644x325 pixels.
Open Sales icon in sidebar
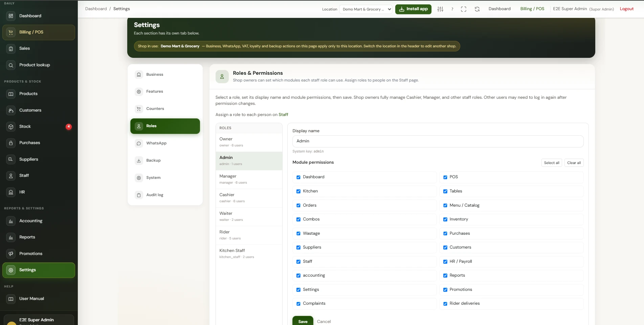[x=11, y=49]
